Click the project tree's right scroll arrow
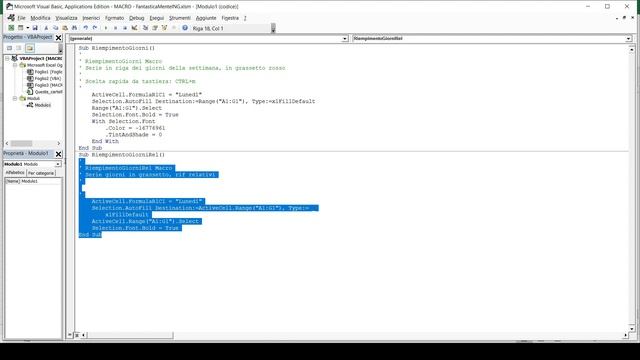This screenshot has width=640, height=360. pyautogui.click(x=59, y=143)
